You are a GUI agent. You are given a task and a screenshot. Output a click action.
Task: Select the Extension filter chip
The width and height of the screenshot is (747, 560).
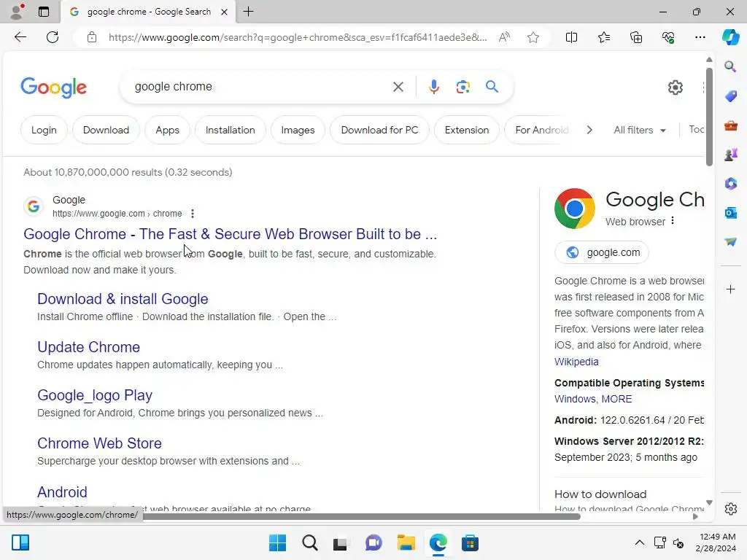466,130
